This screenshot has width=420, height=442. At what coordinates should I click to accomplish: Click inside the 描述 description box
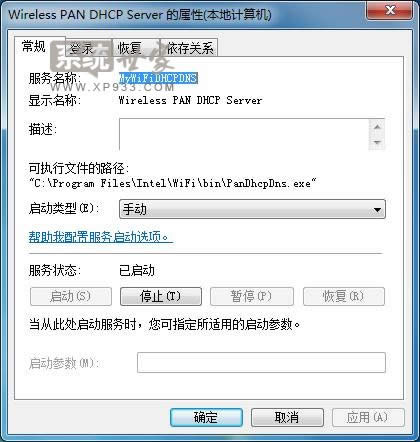(244, 134)
